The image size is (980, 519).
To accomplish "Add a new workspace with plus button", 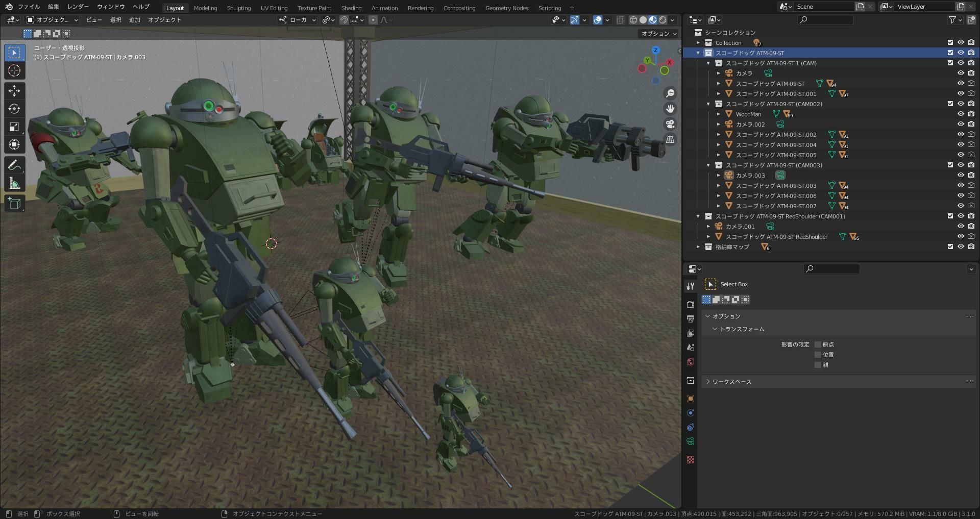I will (572, 8).
